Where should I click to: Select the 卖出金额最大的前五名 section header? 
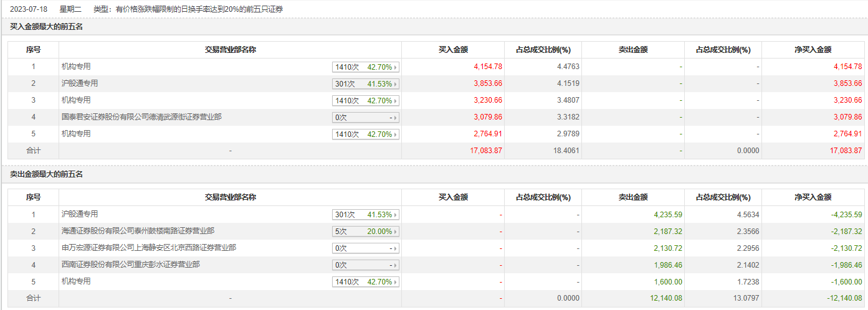point(47,174)
